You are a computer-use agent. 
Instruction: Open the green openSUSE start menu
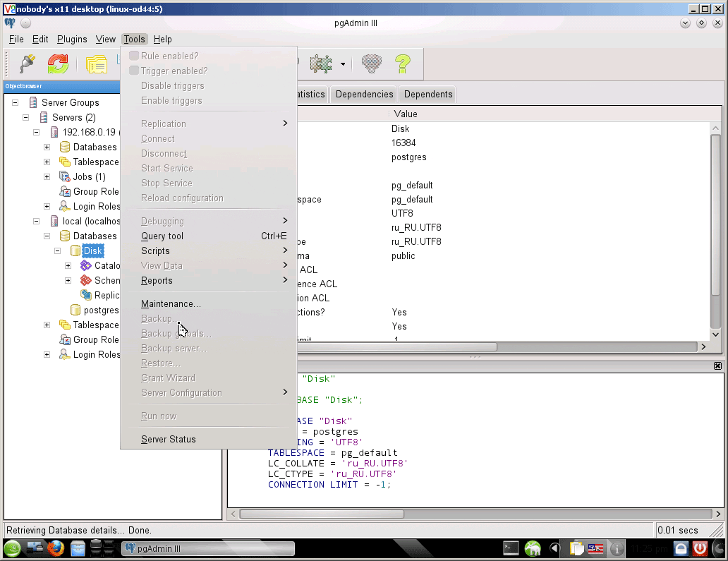pyautogui.click(x=13, y=548)
